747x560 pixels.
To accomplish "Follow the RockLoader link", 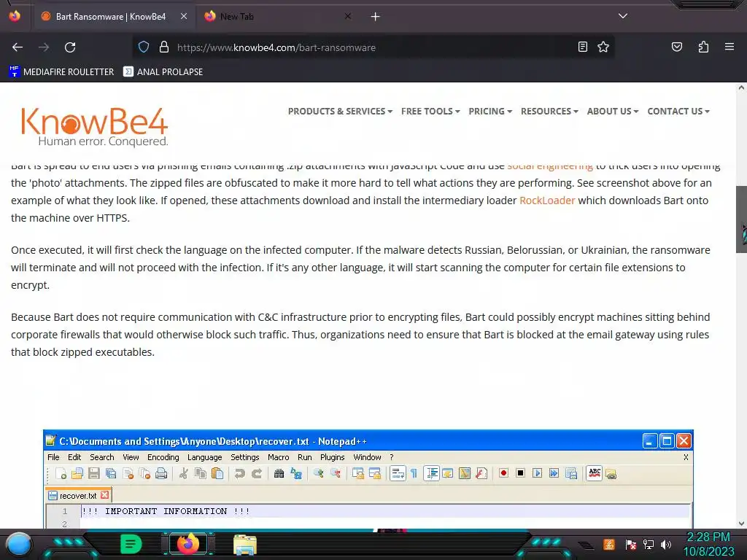I will [x=547, y=201].
